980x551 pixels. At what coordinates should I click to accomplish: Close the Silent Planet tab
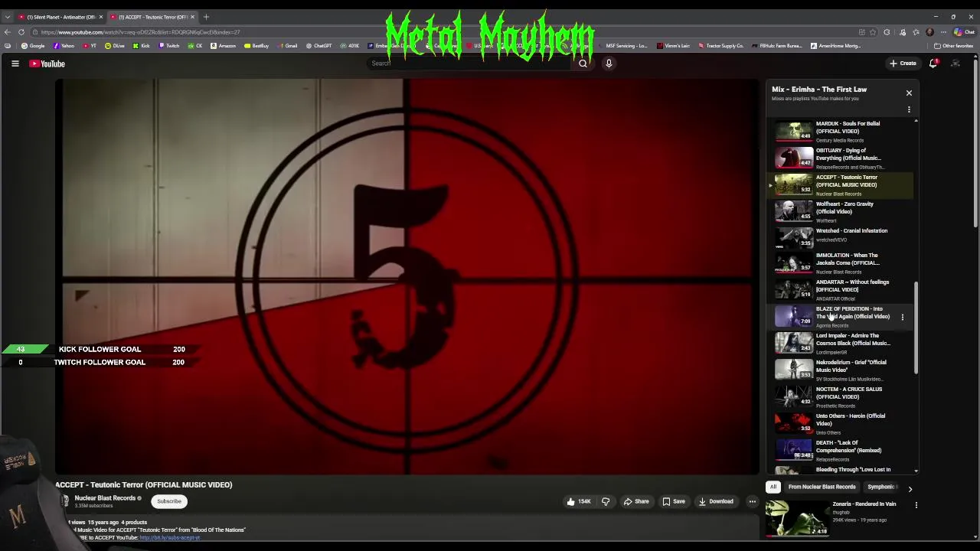click(101, 17)
